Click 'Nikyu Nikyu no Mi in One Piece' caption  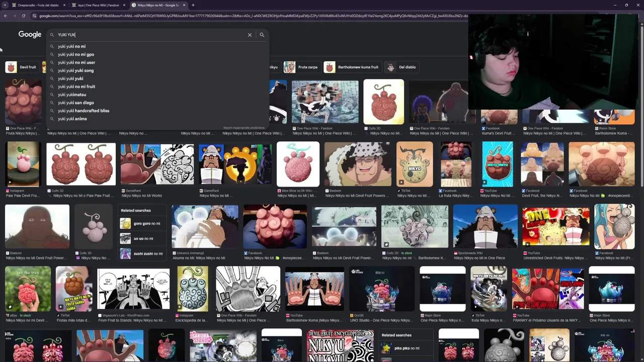pos(479,258)
